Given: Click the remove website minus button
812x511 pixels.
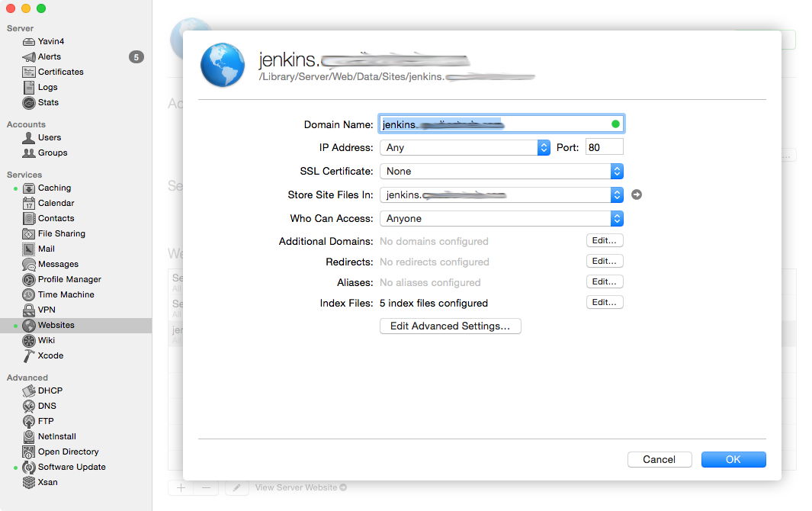Looking at the screenshot, I should (x=206, y=487).
